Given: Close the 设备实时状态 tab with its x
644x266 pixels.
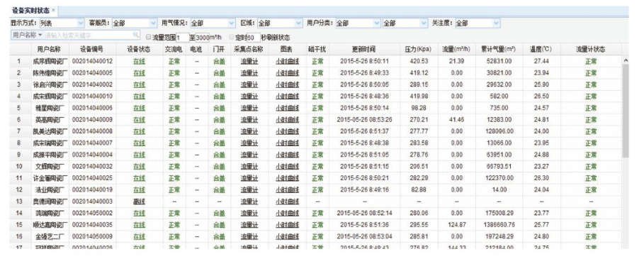Looking at the screenshot, I should pos(53,10).
